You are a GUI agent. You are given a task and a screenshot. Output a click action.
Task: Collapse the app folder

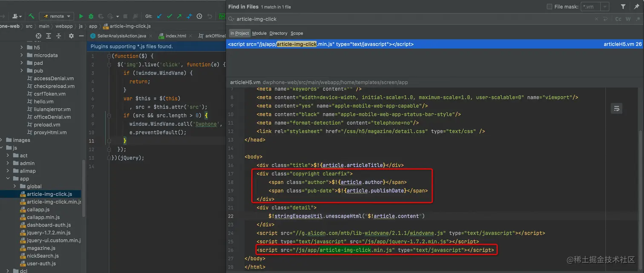[8, 178]
